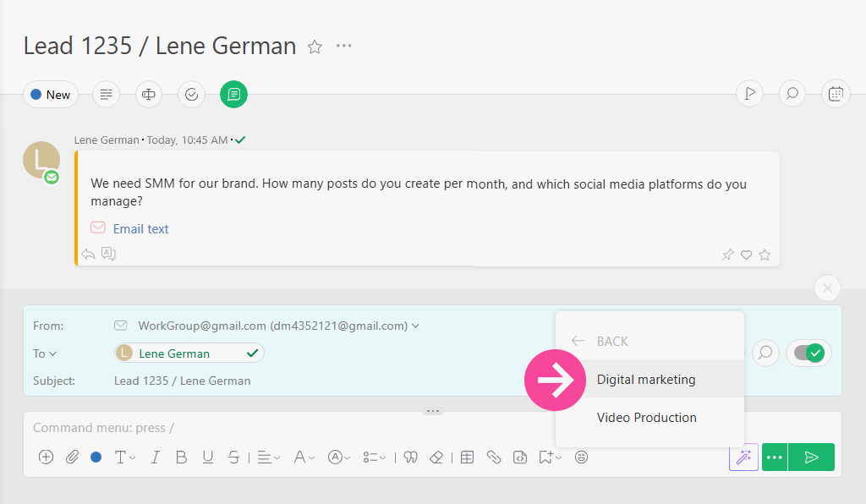The height and width of the screenshot is (504, 866).
Task: Open the text size T dropdown
Action: tap(125, 457)
